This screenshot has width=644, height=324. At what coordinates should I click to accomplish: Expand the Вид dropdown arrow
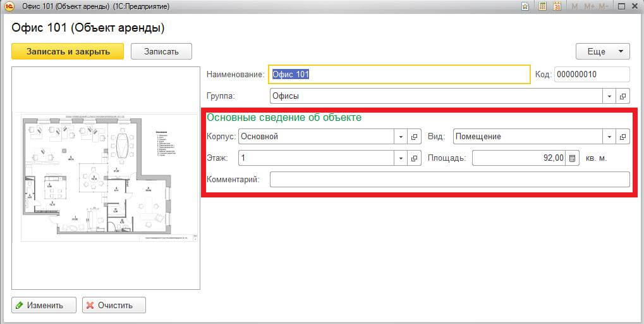coord(609,137)
